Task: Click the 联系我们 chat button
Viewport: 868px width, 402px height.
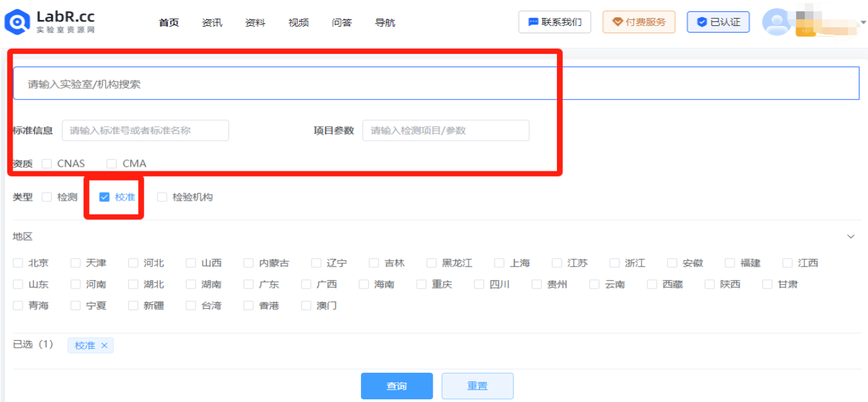Action: point(554,22)
